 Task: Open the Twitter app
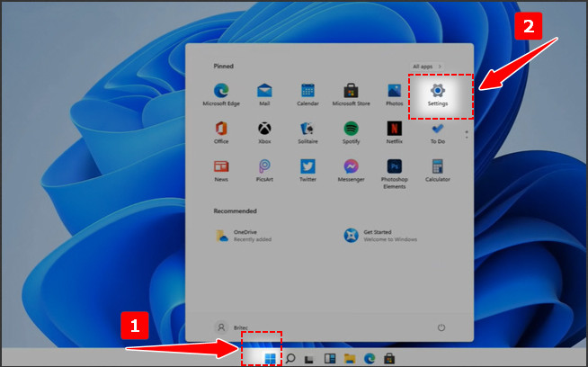click(x=307, y=171)
